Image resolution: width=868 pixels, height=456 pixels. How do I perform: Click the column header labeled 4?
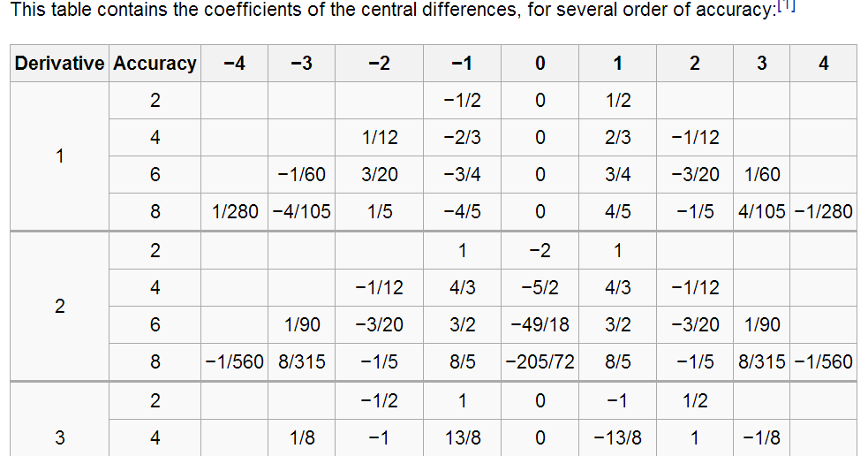(x=823, y=63)
